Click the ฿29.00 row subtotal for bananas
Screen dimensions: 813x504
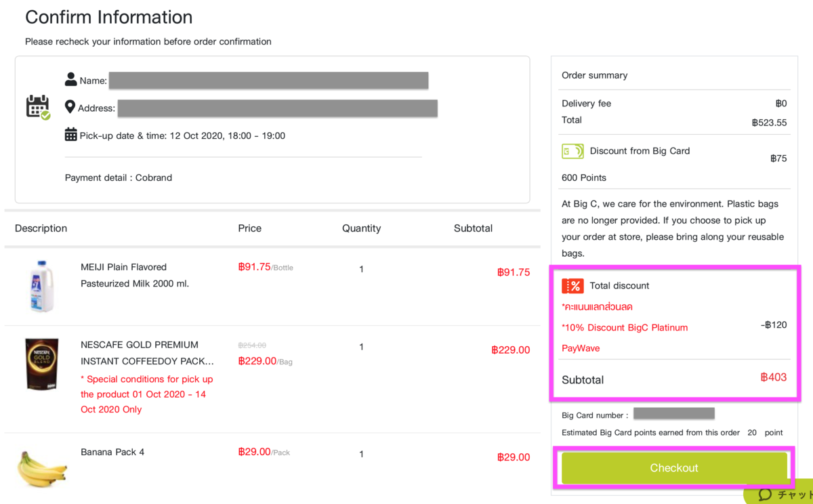click(513, 457)
